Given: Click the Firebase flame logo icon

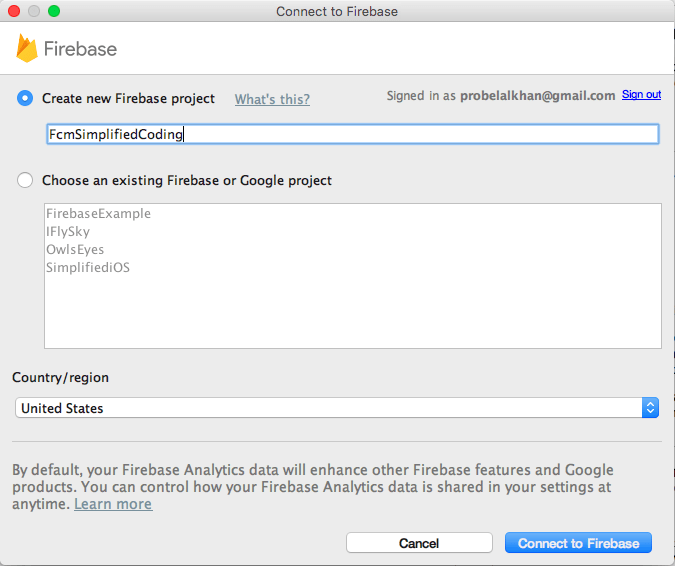Looking at the screenshot, I should point(27,48).
